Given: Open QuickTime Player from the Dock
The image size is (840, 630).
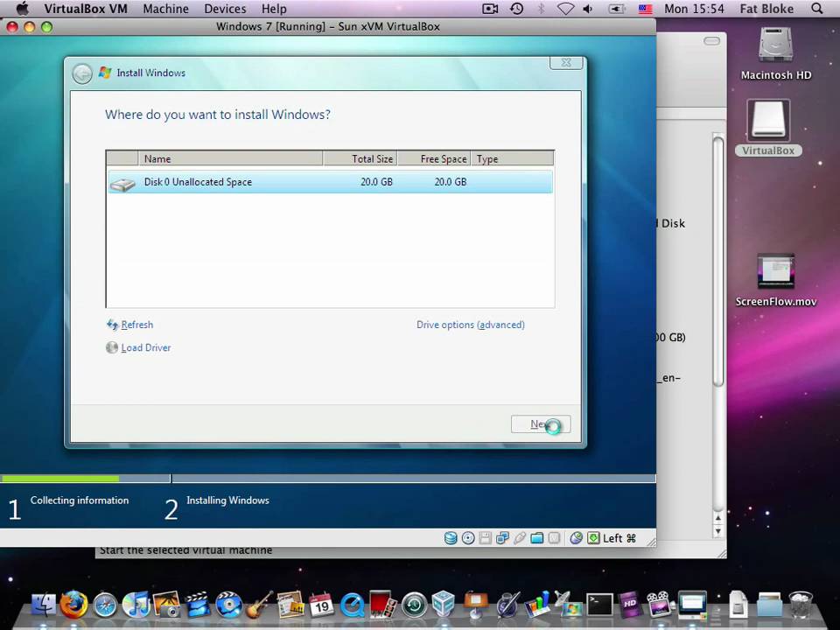Looking at the screenshot, I should [352, 605].
